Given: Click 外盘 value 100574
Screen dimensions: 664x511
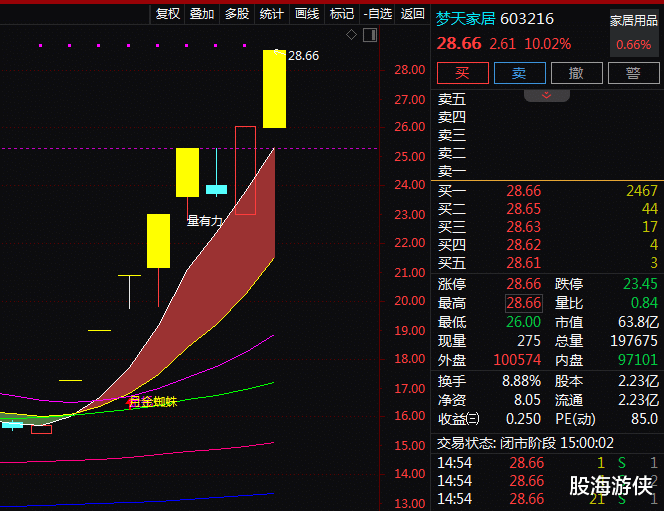Looking at the screenshot, I should [x=517, y=360].
